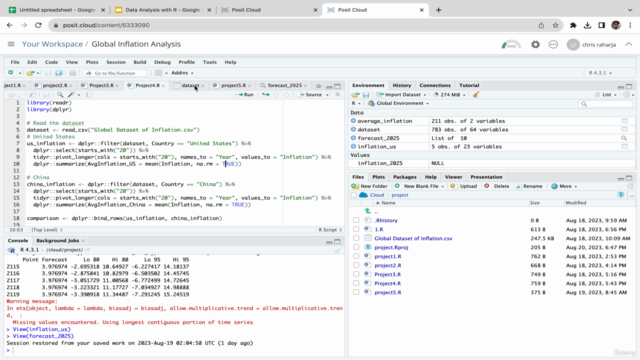Click the Environment pane search field
This screenshot has width=640, height=360.
coord(605,104)
